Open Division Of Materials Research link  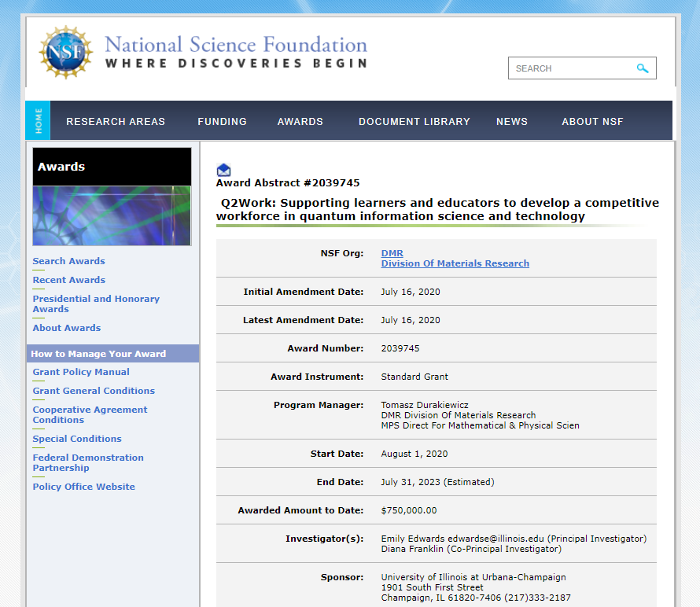click(455, 263)
